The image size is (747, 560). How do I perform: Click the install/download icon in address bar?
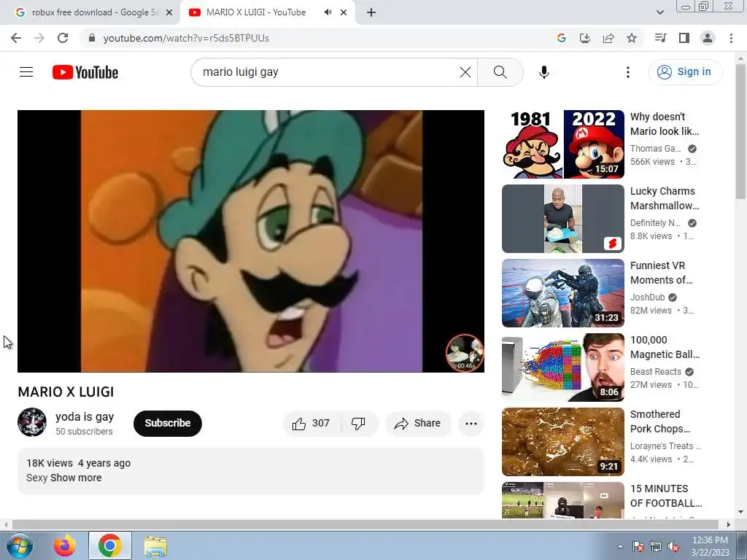(x=585, y=38)
